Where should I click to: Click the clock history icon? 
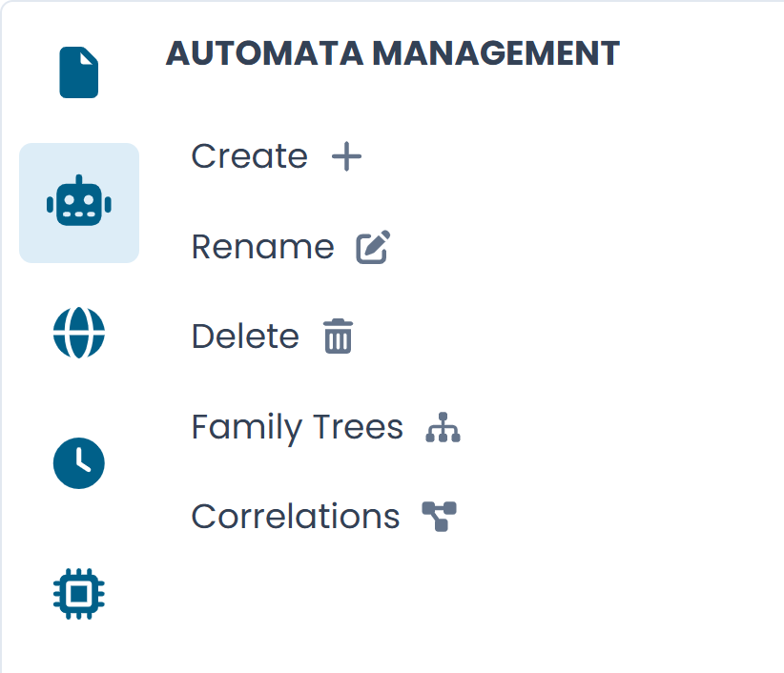coord(79,463)
